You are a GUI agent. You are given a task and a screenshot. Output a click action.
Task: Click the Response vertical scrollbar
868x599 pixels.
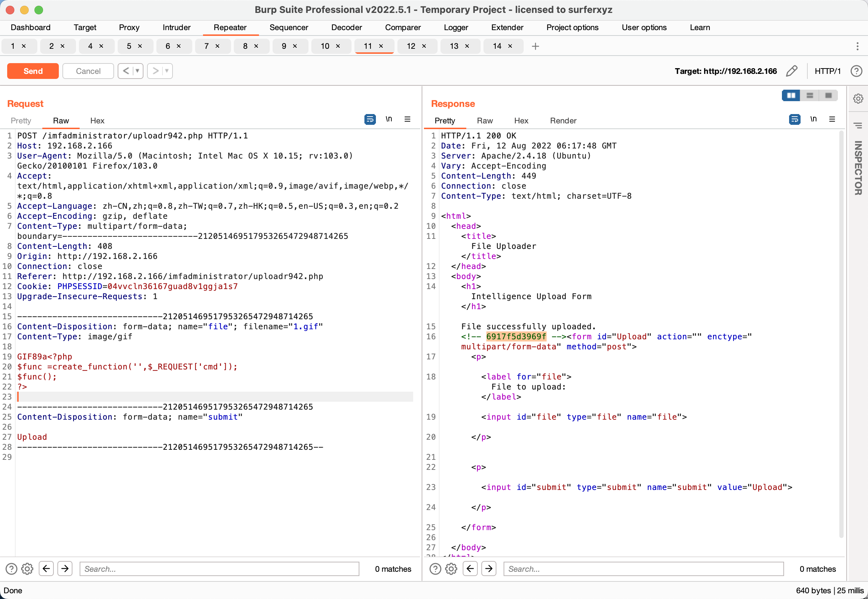click(841, 334)
